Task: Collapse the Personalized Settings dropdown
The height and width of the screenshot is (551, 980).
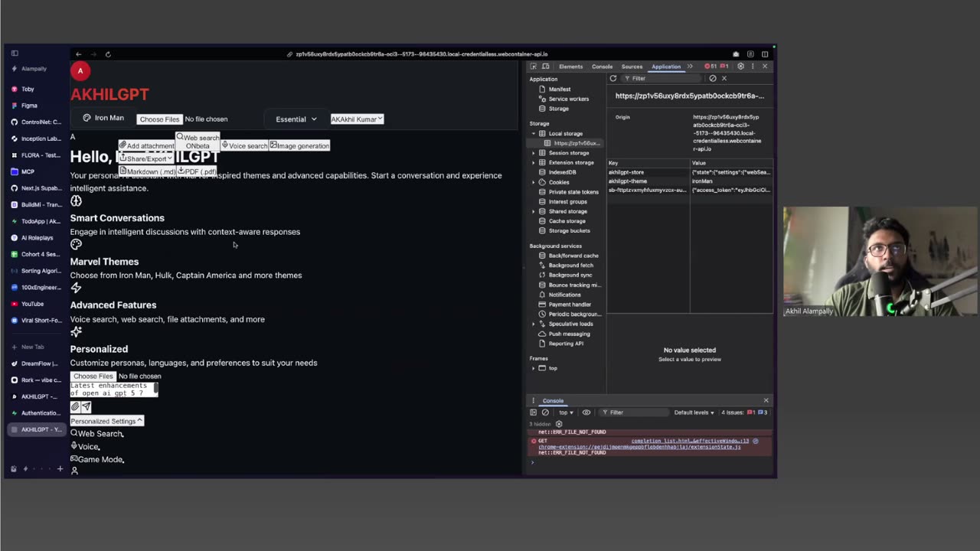Action: click(106, 421)
